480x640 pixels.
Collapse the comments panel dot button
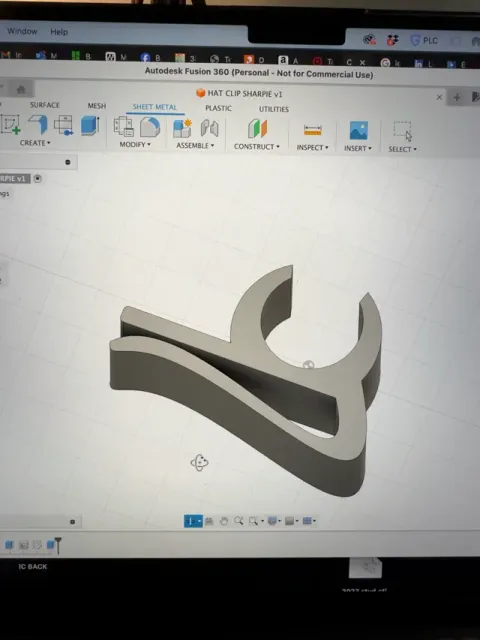72,522
